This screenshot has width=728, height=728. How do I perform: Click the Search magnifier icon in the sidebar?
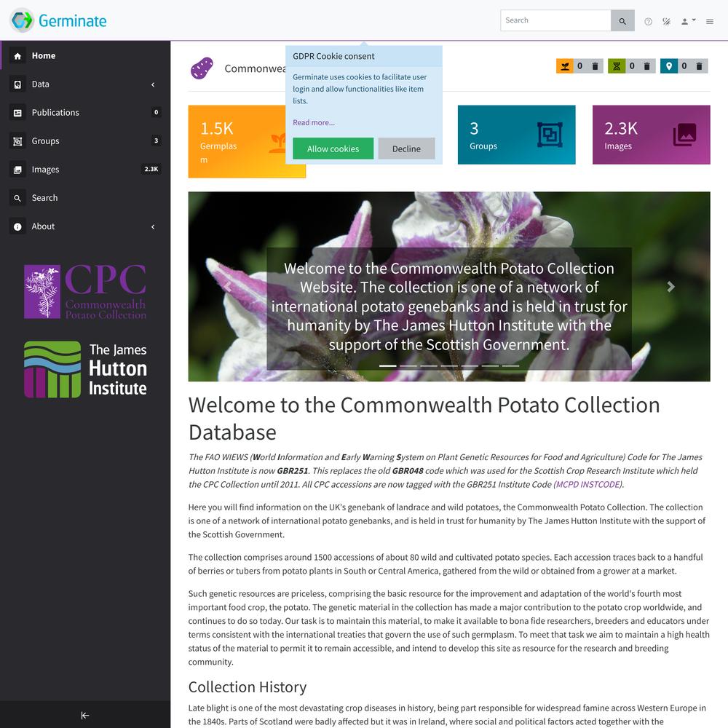coord(17,198)
